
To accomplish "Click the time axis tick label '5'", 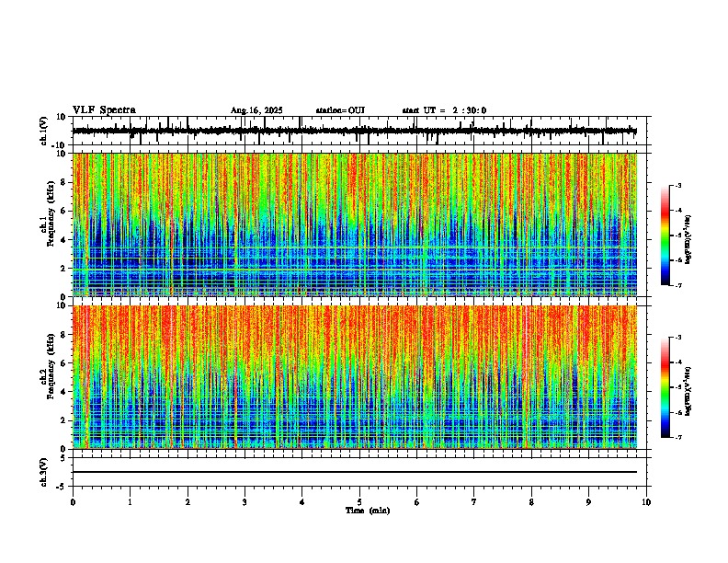I will pos(359,502).
